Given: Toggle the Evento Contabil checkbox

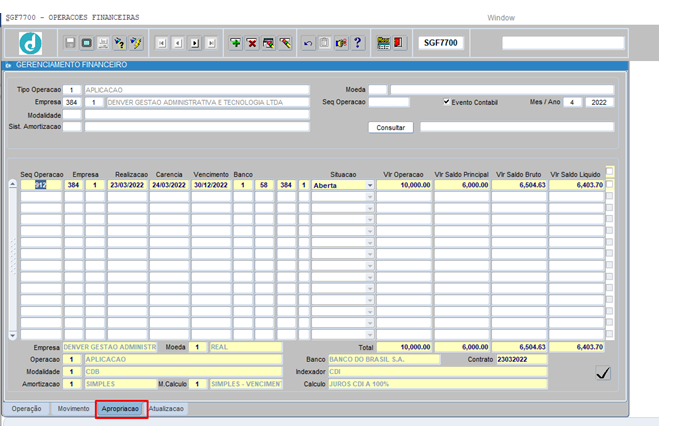Looking at the screenshot, I should click(x=446, y=102).
